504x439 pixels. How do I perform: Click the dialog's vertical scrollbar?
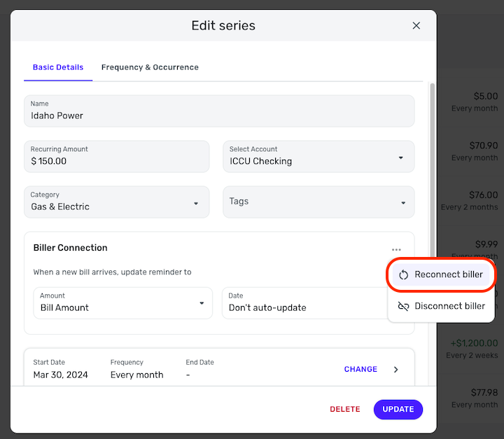(x=433, y=170)
